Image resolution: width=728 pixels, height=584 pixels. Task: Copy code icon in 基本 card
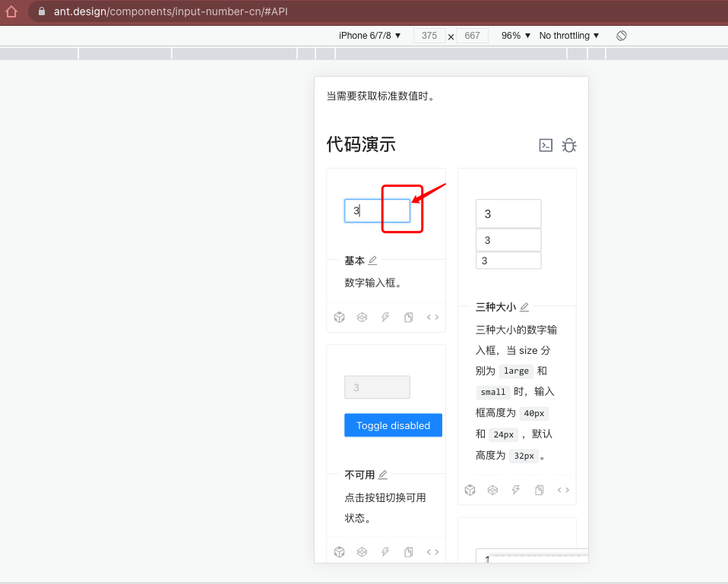pyautogui.click(x=409, y=317)
